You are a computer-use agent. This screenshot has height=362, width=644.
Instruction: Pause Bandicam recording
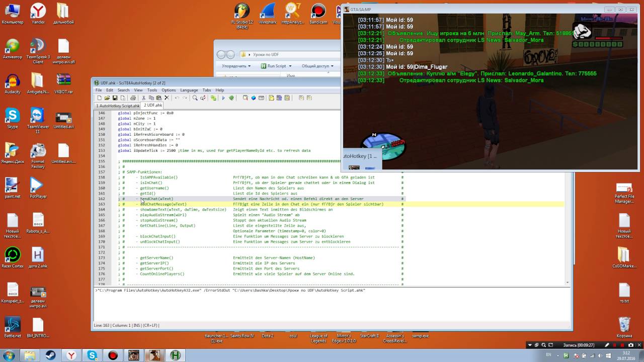pos(614,345)
